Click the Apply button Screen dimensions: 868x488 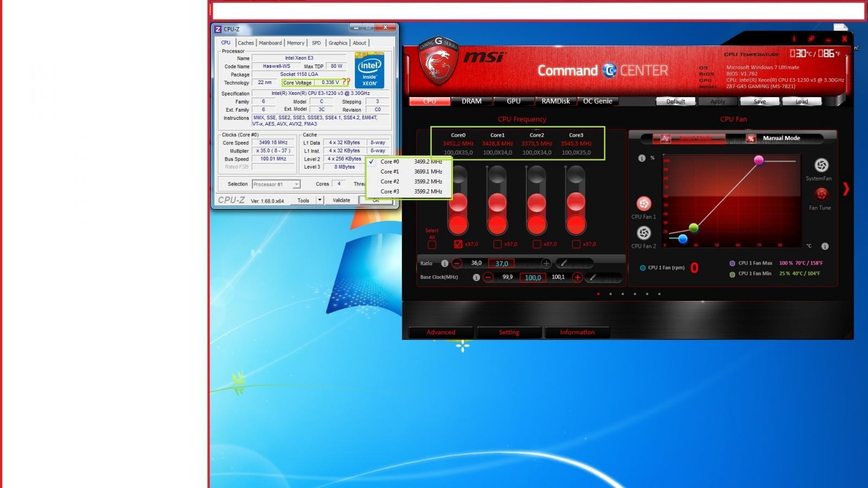(x=718, y=101)
